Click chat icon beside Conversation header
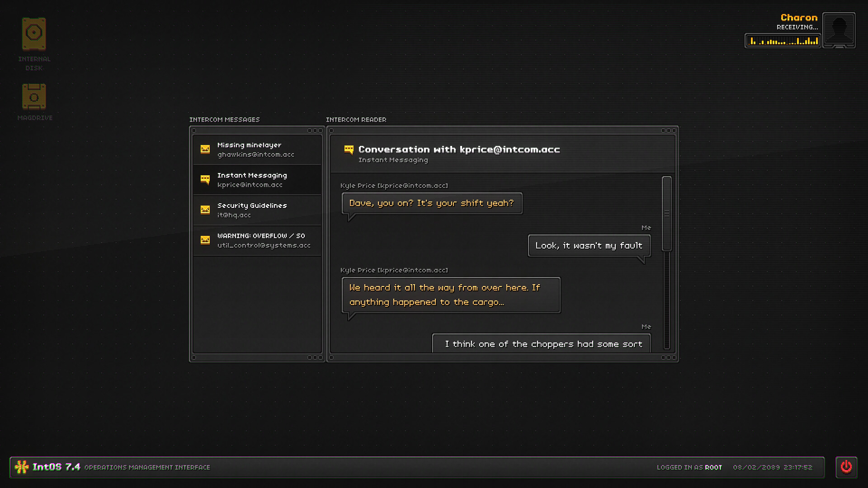The width and height of the screenshot is (868, 488). 349,150
